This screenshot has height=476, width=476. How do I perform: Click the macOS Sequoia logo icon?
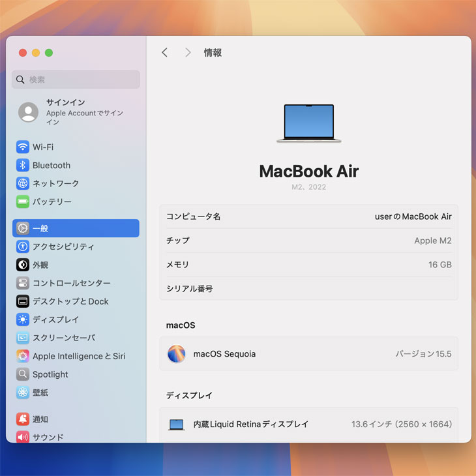[176, 354]
